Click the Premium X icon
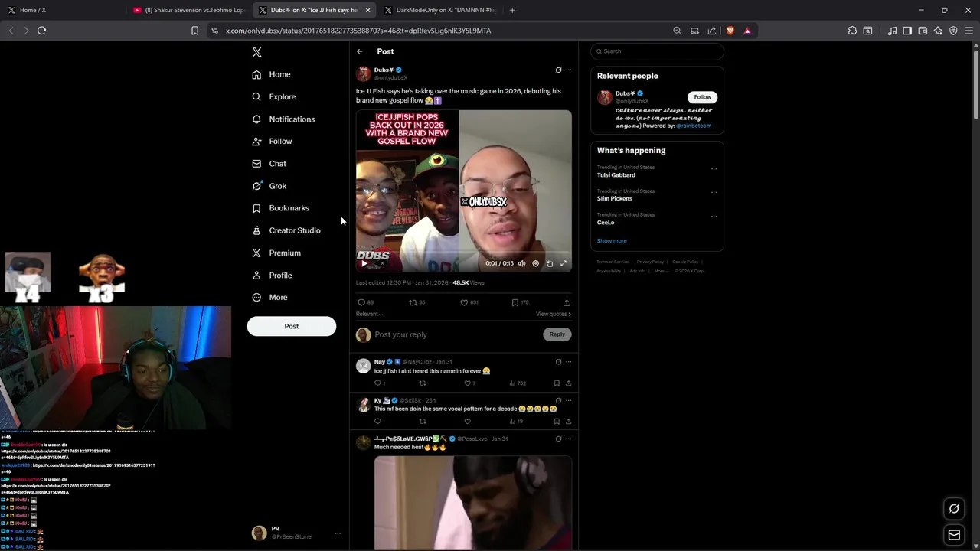This screenshot has height=551, width=980. pyautogui.click(x=256, y=253)
